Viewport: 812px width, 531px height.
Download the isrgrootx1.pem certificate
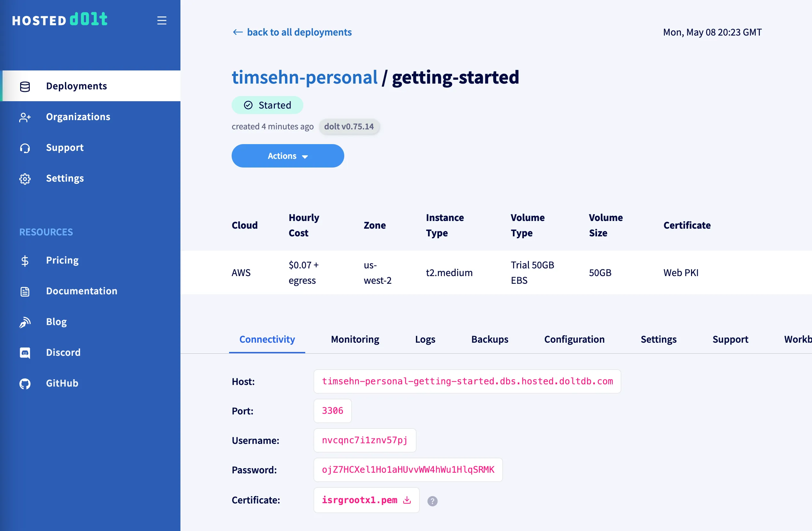(x=366, y=500)
